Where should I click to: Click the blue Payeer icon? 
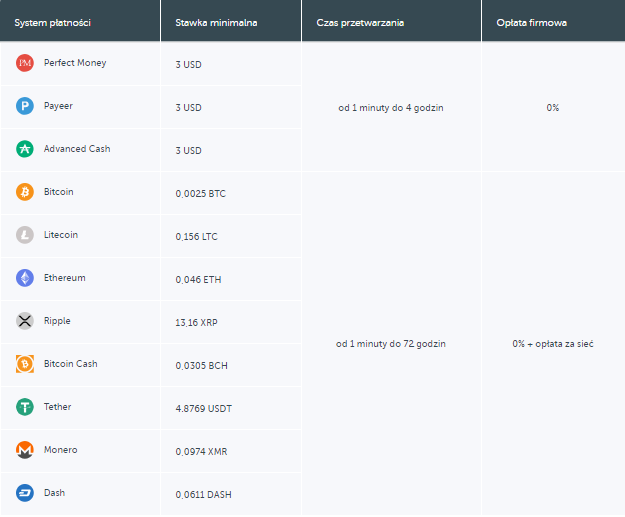(x=25, y=106)
